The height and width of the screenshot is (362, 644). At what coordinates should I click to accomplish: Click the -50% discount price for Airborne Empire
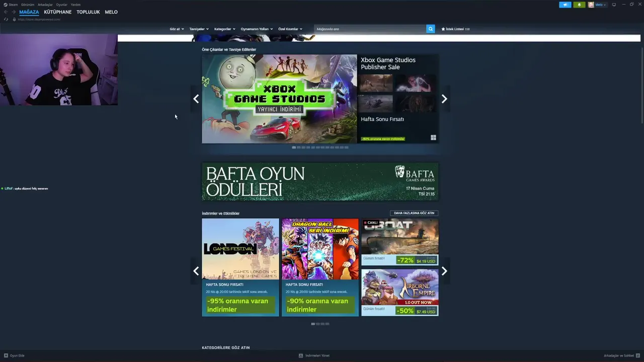coord(417,311)
